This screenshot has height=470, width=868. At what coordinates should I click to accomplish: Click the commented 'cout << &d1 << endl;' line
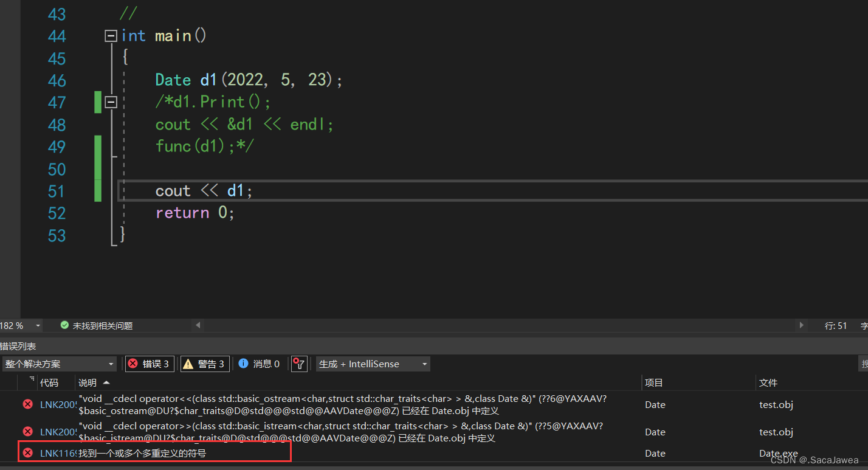244,125
